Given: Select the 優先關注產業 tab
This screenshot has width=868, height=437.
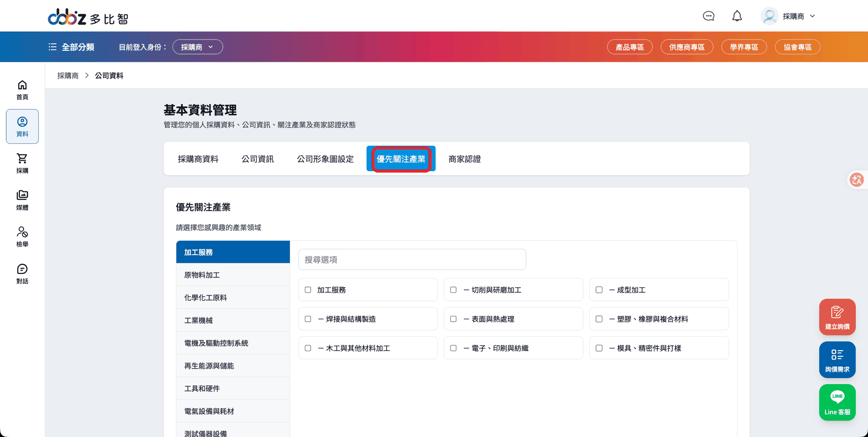Looking at the screenshot, I should coord(401,159).
